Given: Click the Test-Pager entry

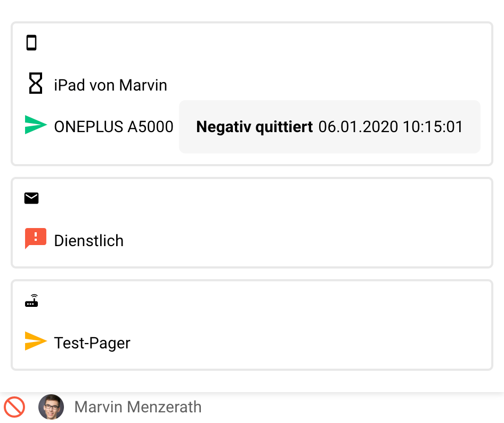Looking at the screenshot, I should pos(92,343).
